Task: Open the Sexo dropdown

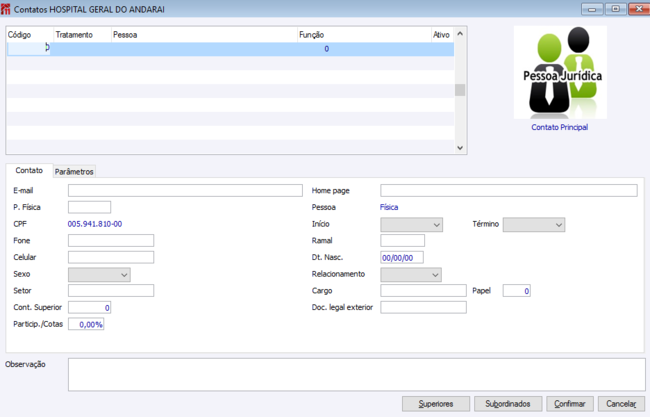Action: click(x=99, y=275)
